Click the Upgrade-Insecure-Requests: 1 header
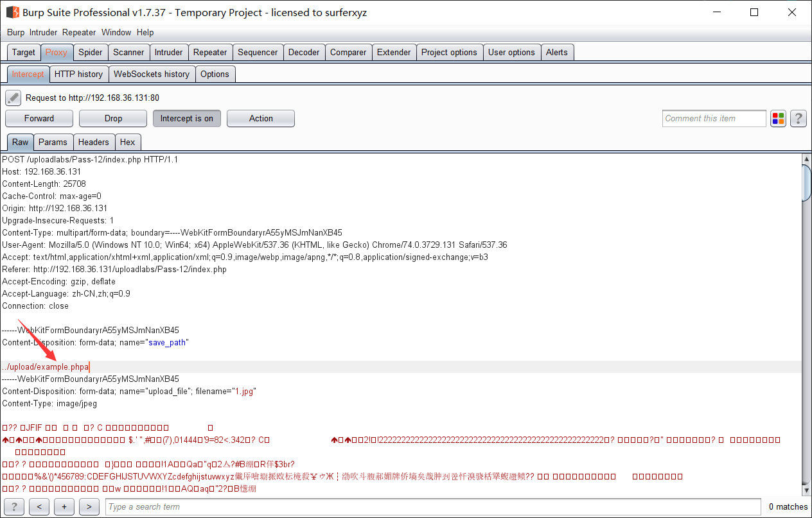Screen dimensions: 812x518 pos(58,220)
